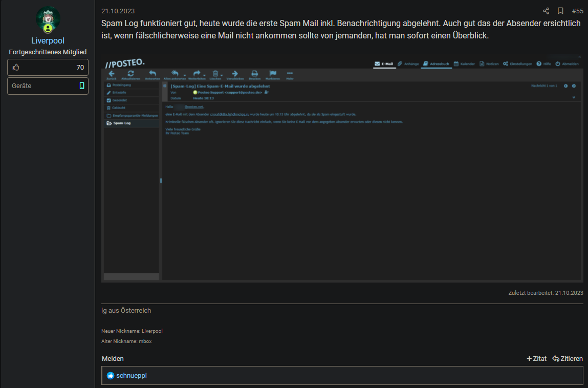Open the Allen antworten dropdown arrow
588x388 pixels.
pyautogui.click(x=185, y=76)
